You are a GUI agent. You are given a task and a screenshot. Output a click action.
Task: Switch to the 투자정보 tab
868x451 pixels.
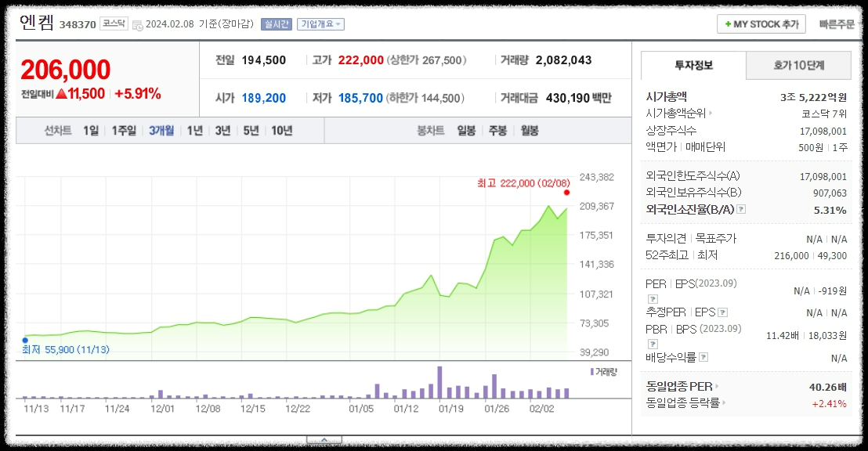[693, 65]
